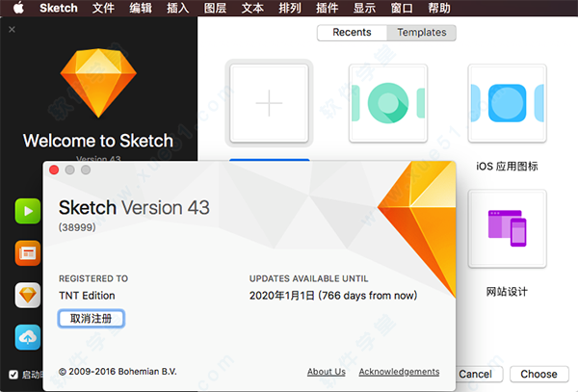Click the orange news layout icon
This screenshot has width=578, height=392.
pos(28,253)
